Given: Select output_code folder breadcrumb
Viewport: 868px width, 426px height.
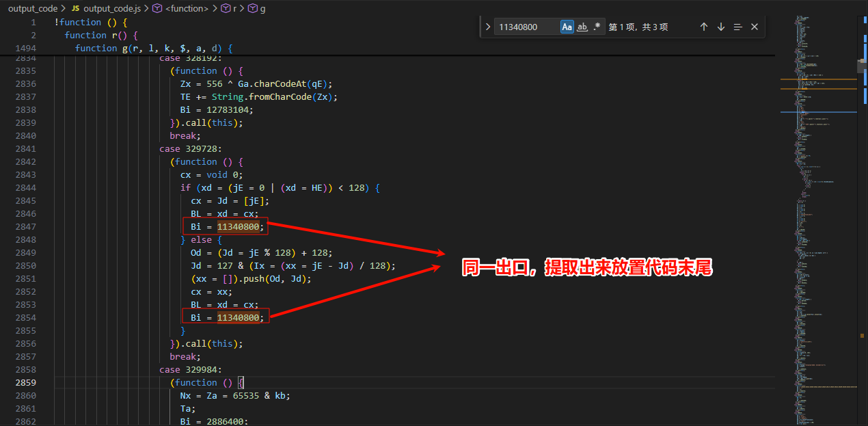Looking at the screenshot, I should [x=33, y=8].
